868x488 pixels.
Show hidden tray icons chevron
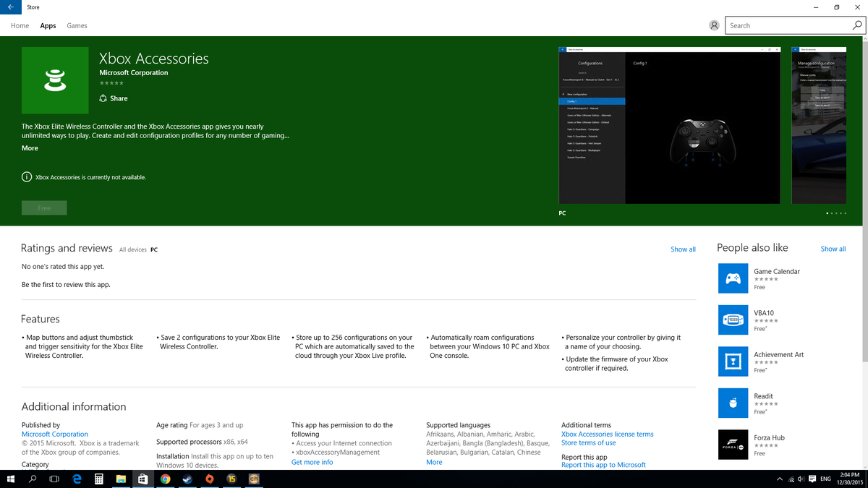click(779, 479)
